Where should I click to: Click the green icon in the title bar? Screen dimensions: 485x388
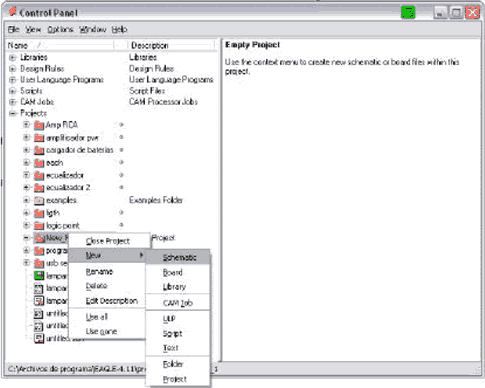click(408, 13)
